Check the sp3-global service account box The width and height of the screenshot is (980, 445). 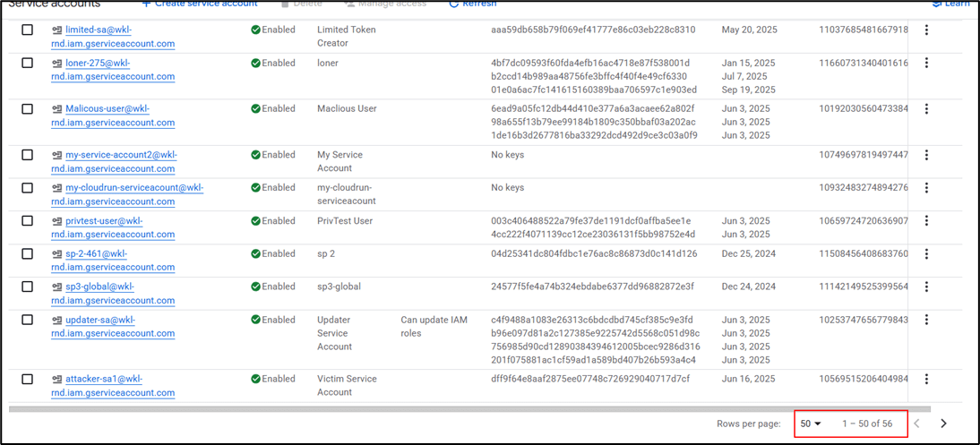pos(28,287)
